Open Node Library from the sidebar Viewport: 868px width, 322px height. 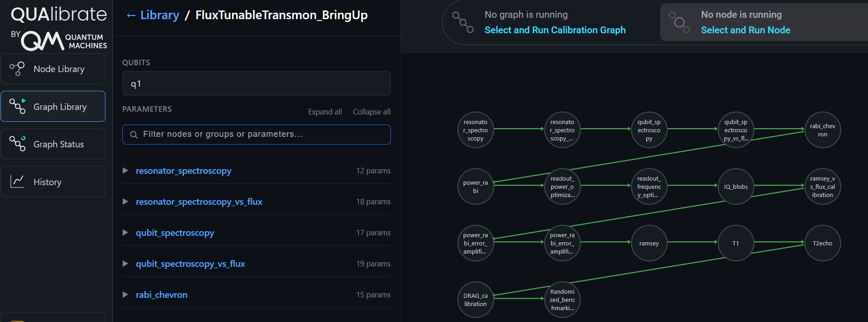click(53, 69)
